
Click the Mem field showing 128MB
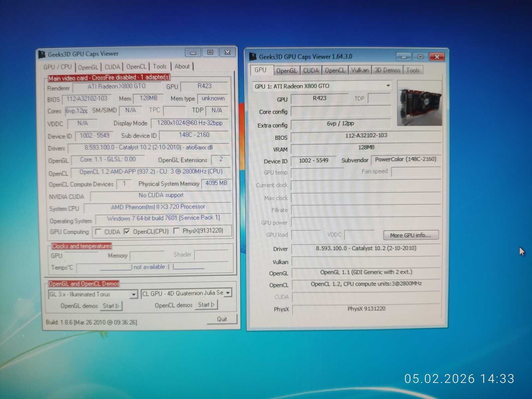(x=148, y=98)
